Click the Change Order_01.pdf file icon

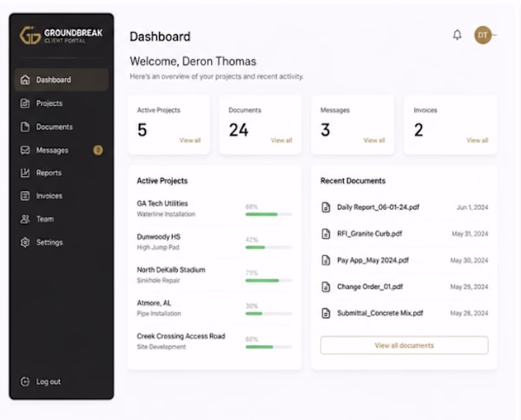point(326,286)
